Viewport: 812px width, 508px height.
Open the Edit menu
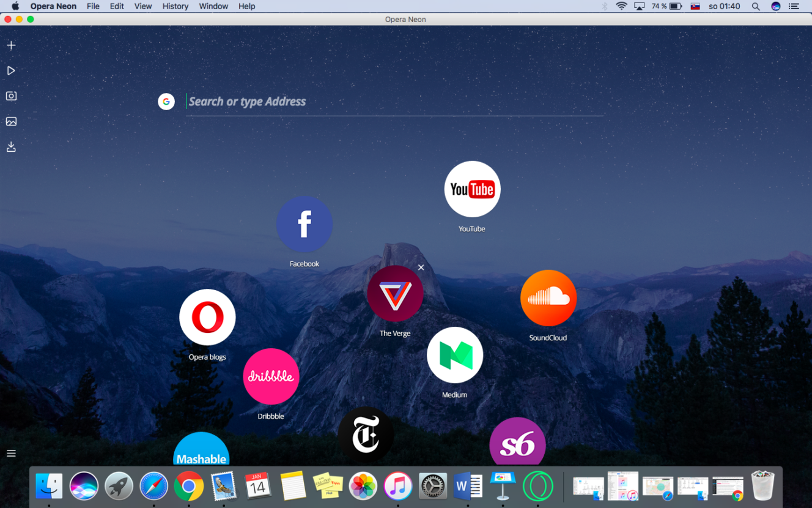coord(117,6)
